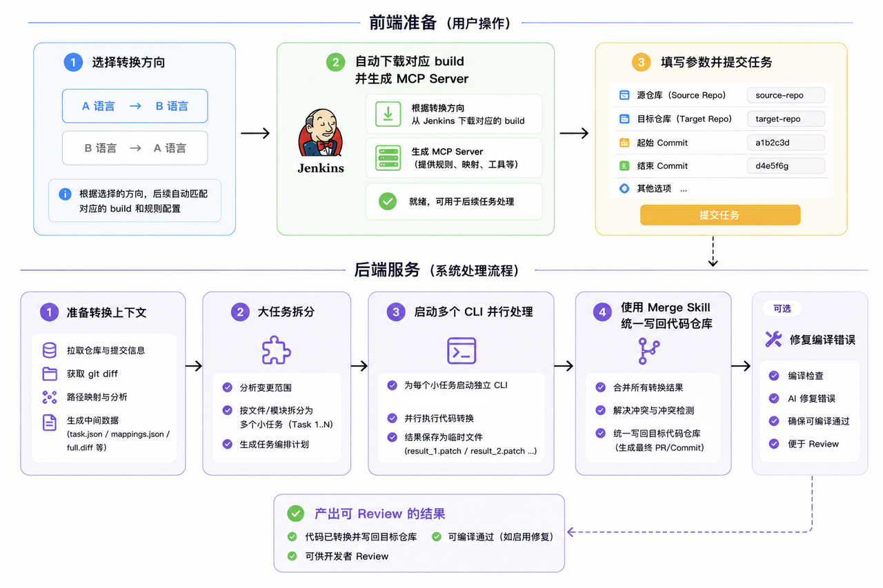Click the green check beside 可编译通过
Screen dimensions: 883x588
pos(437,536)
